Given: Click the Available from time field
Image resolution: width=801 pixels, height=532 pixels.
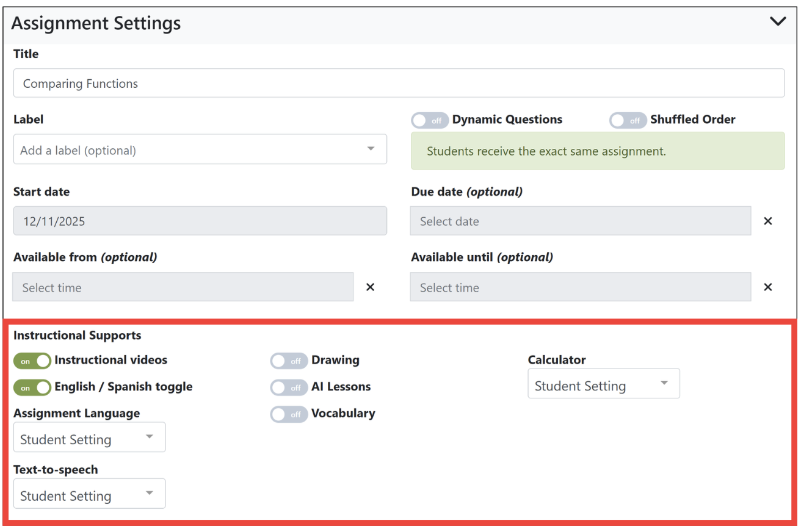Looking at the screenshot, I should [x=183, y=287].
